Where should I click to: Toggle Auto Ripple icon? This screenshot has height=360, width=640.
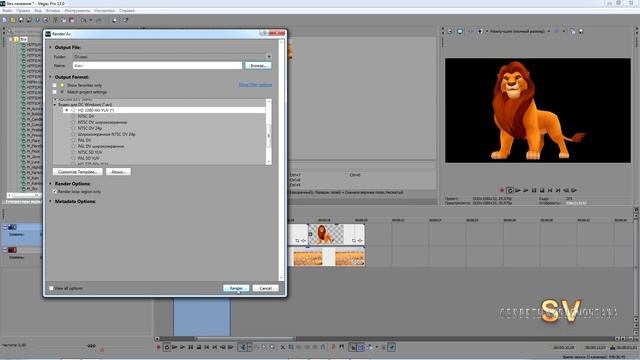point(370,347)
